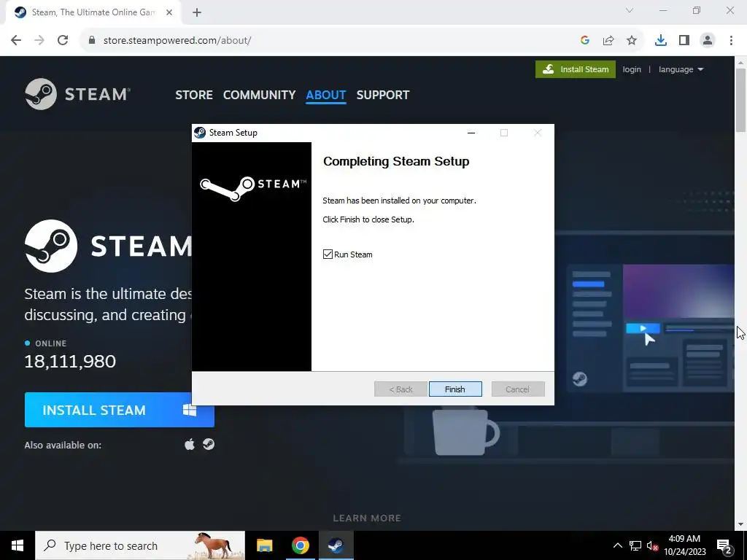Select the ABOUT tab
The width and height of the screenshot is (747, 560).
[x=326, y=95]
